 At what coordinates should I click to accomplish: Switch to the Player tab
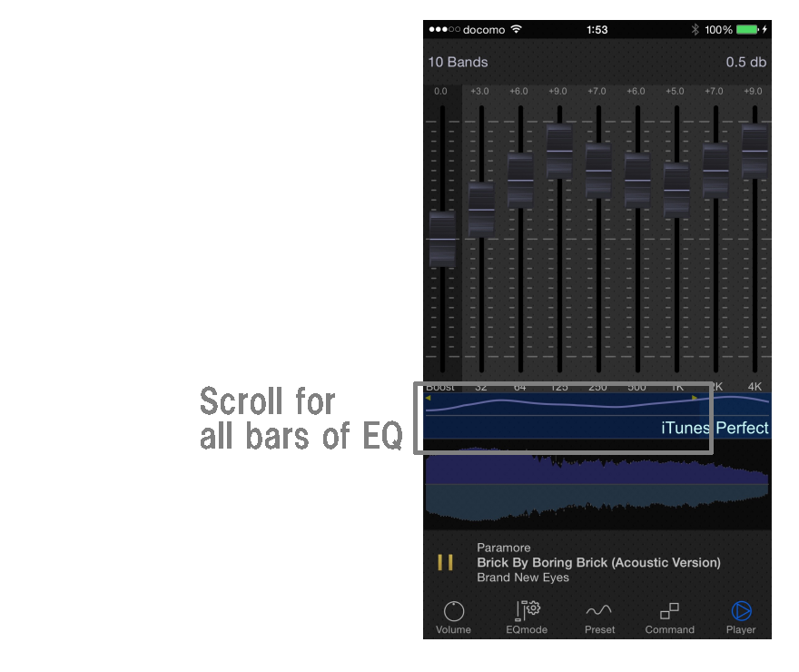click(741, 618)
